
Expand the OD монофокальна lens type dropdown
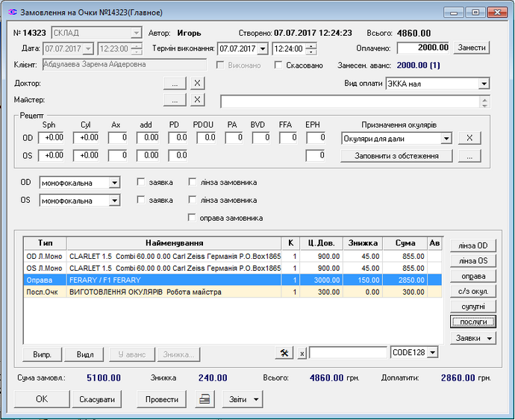(114, 183)
